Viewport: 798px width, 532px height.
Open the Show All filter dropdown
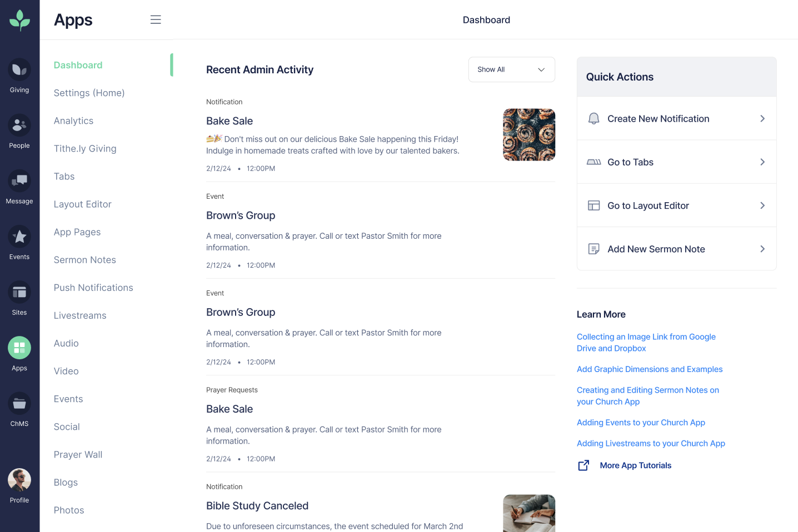511,69
